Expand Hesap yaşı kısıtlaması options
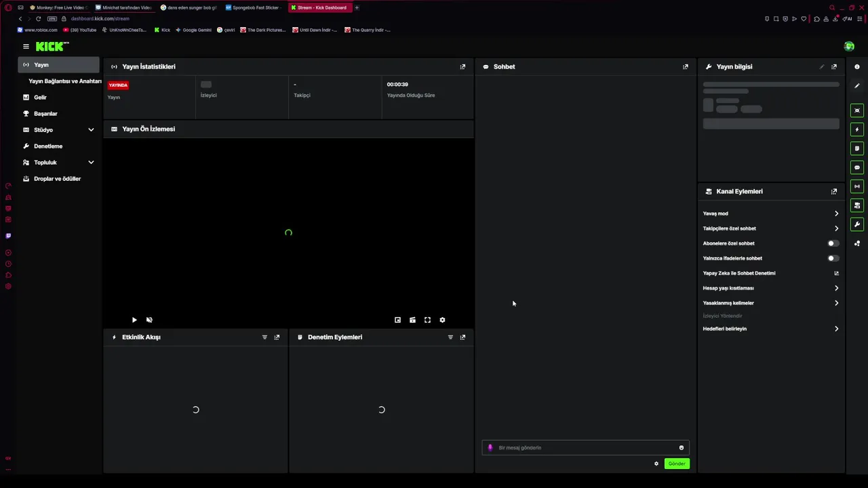Viewport: 868px width, 488px height. point(836,288)
